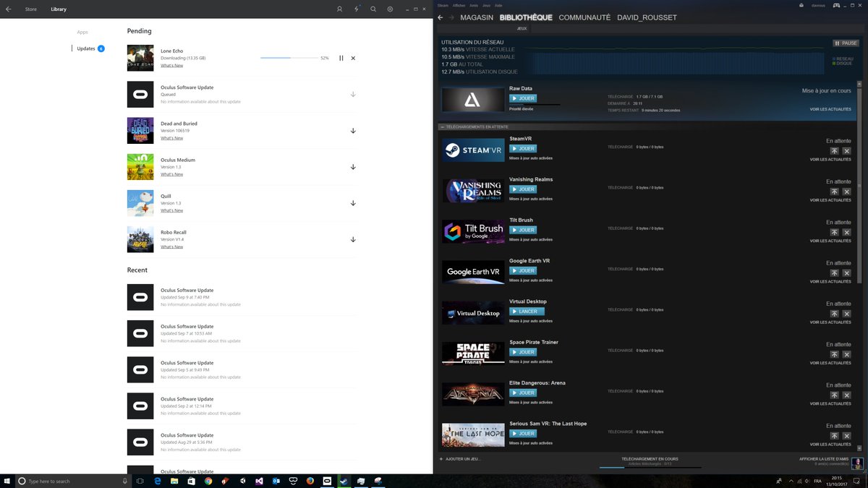Select Apps in Oculus sidebar
The height and width of the screenshot is (488, 868).
82,32
